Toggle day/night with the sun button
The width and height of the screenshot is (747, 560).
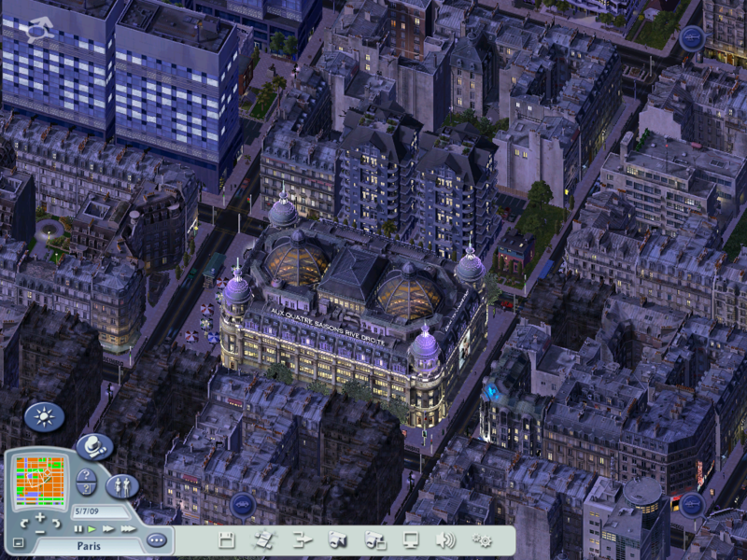44,417
